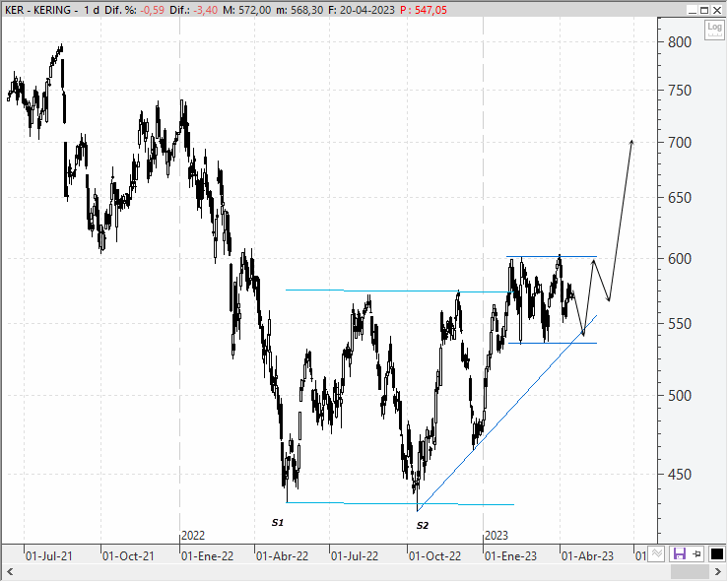The height and width of the screenshot is (582, 728).
Task: Click the S1 support label
Action: [278, 523]
